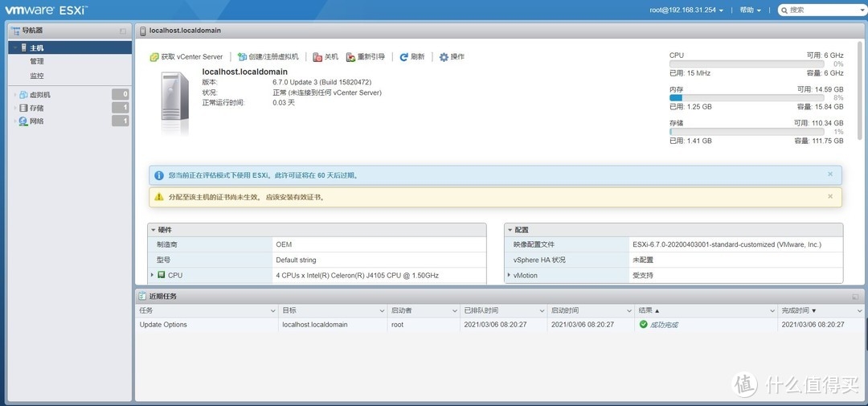Click the localhost.localdomain title bar icon
The width and height of the screenshot is (868, 406).
point(143,31)
